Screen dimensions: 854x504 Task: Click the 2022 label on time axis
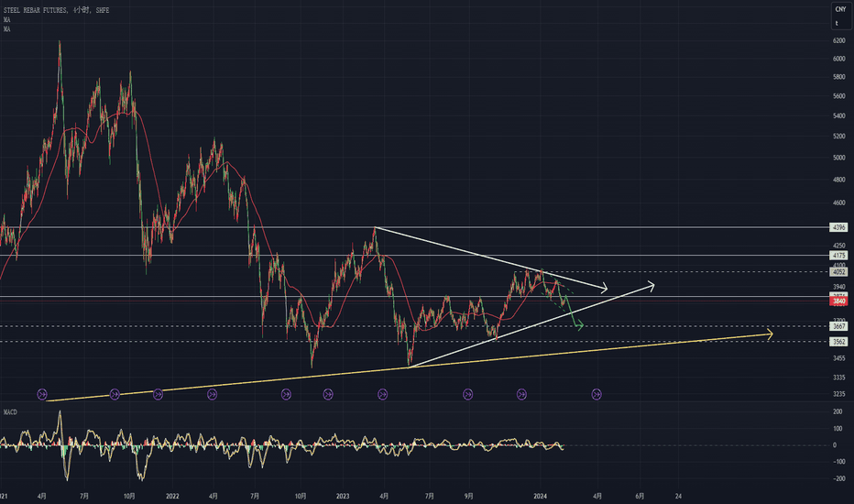coord(172,497)
